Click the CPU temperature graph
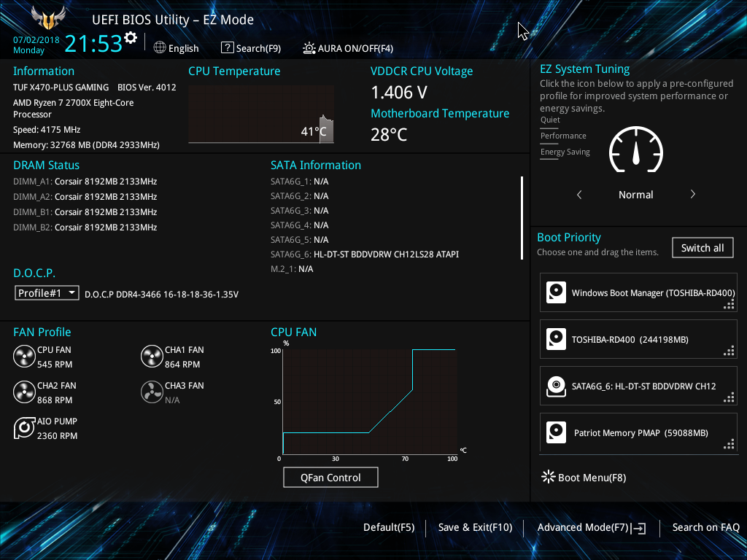Screen dimensions: 747x560 (x=261, y=114)
